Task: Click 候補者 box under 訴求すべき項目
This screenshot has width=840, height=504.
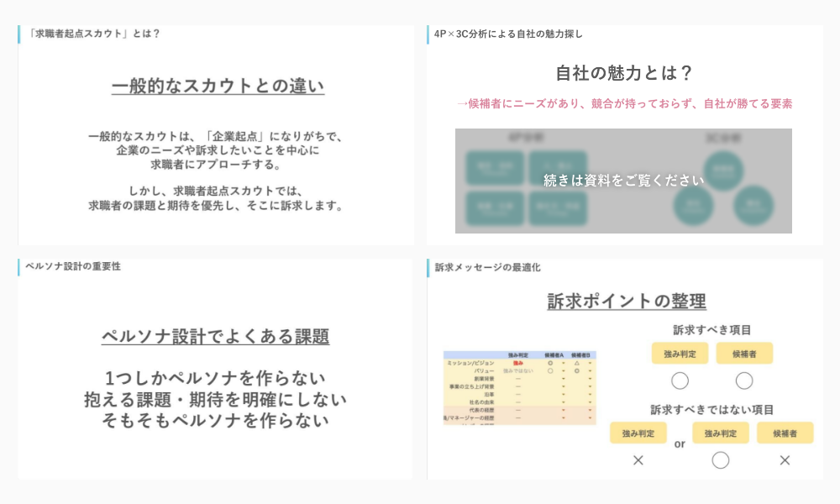Action: click(744, 354)
